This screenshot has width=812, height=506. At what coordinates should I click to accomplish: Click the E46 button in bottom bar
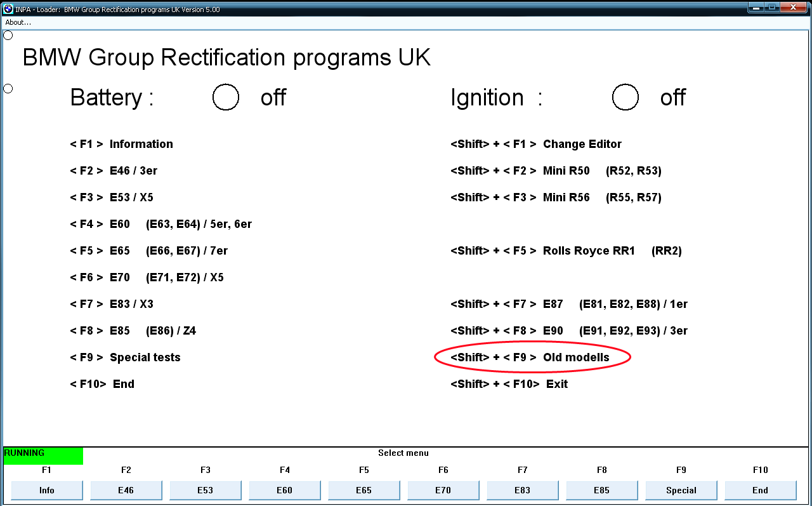(x=126, y=490)
